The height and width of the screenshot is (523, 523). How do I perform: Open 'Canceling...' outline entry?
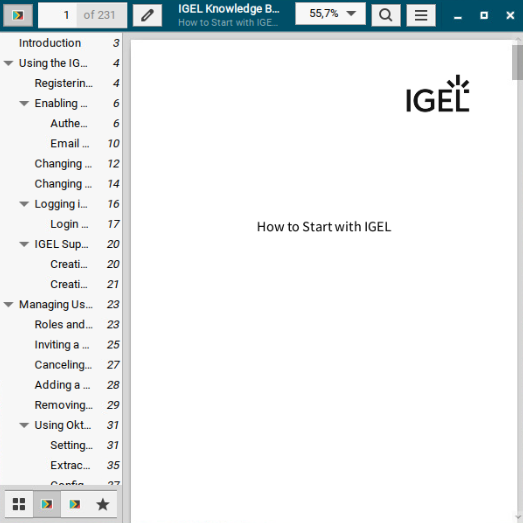coord(63,365)
